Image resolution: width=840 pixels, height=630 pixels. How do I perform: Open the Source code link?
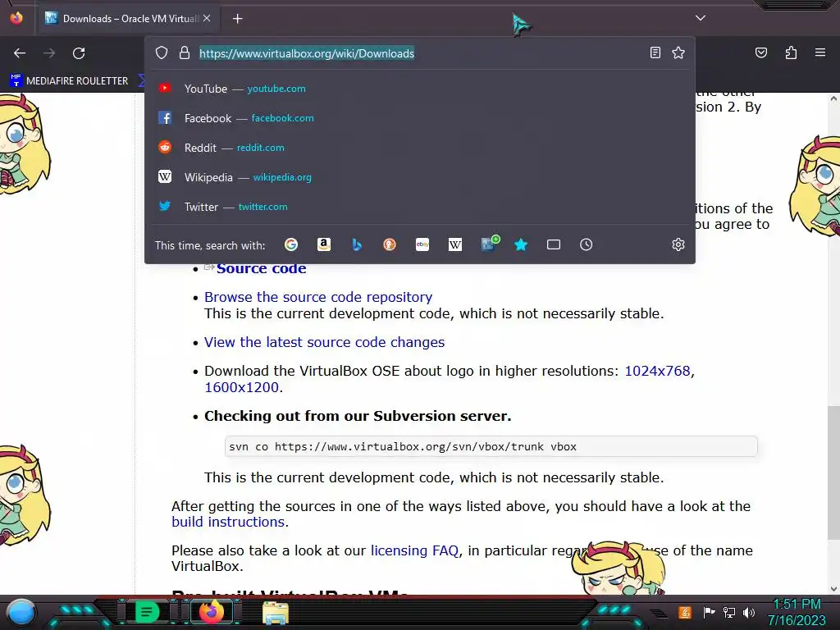click(x=262, y=269)
